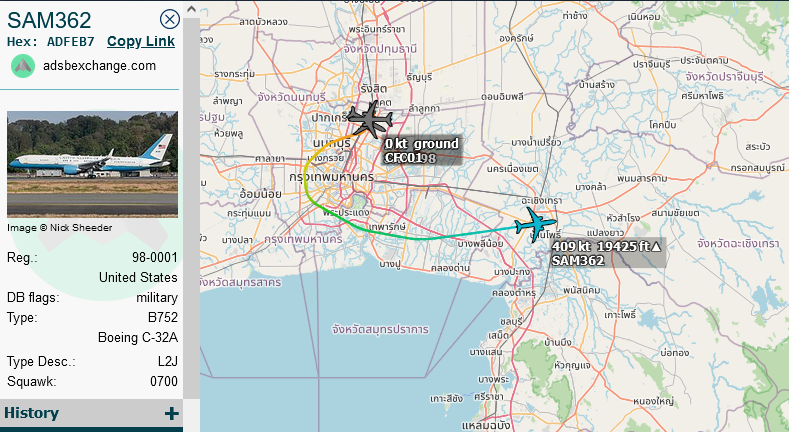
Task: Click the Boeing C-32A type name
Action: (x=138, y=337)
